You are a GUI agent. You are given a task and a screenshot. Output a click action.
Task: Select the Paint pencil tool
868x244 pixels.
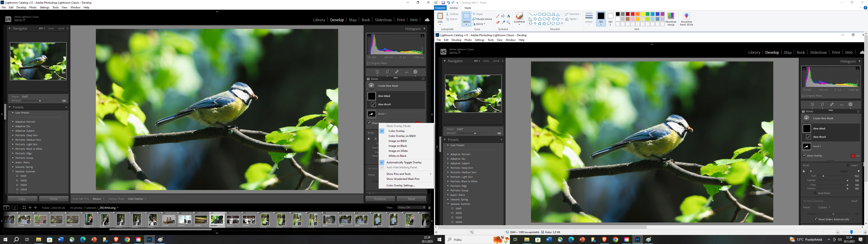pos(498,16)
